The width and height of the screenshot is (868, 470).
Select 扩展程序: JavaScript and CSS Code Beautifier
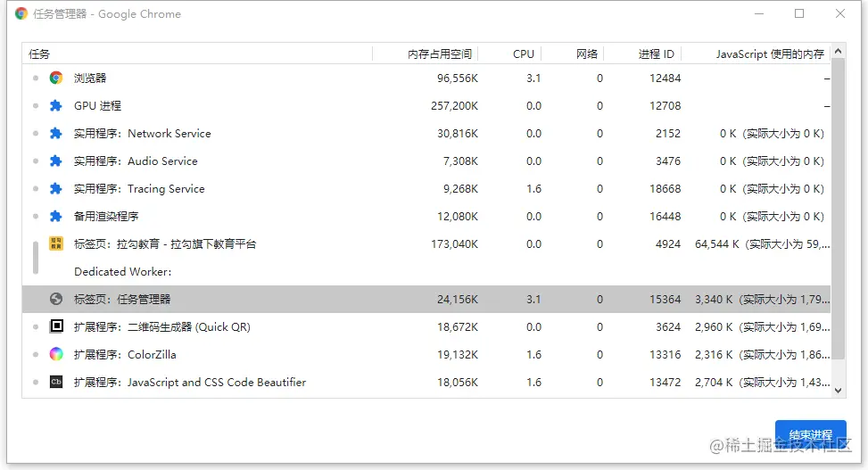426,383
